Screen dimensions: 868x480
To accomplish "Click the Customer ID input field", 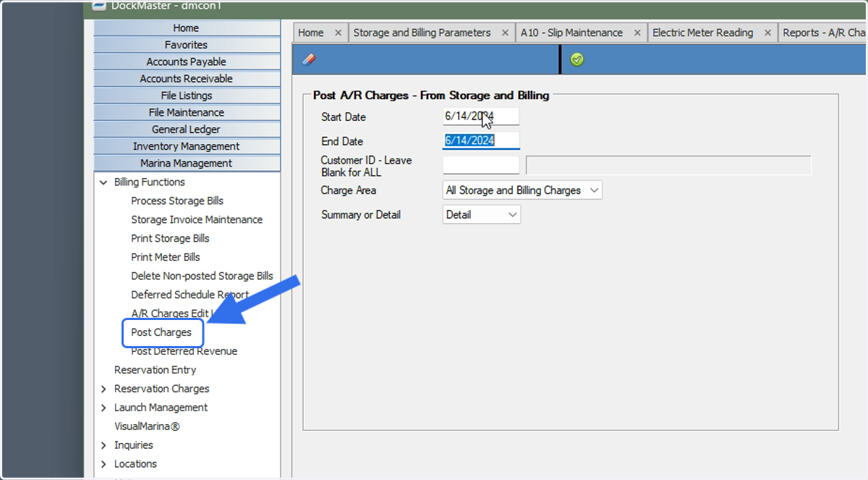I will 481,165.
